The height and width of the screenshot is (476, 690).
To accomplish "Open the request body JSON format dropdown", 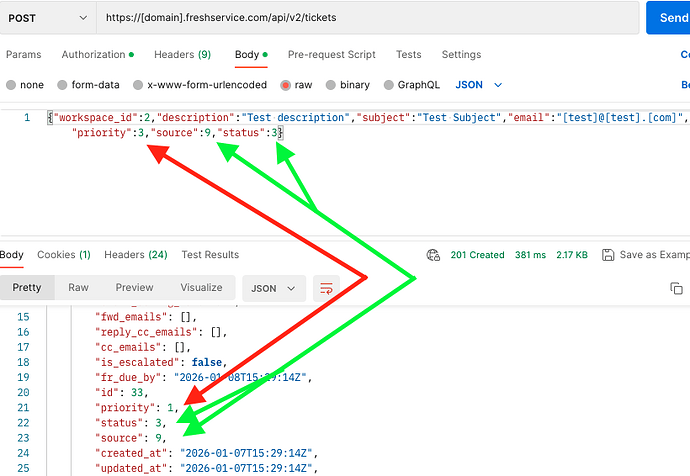I will (479, 86).
